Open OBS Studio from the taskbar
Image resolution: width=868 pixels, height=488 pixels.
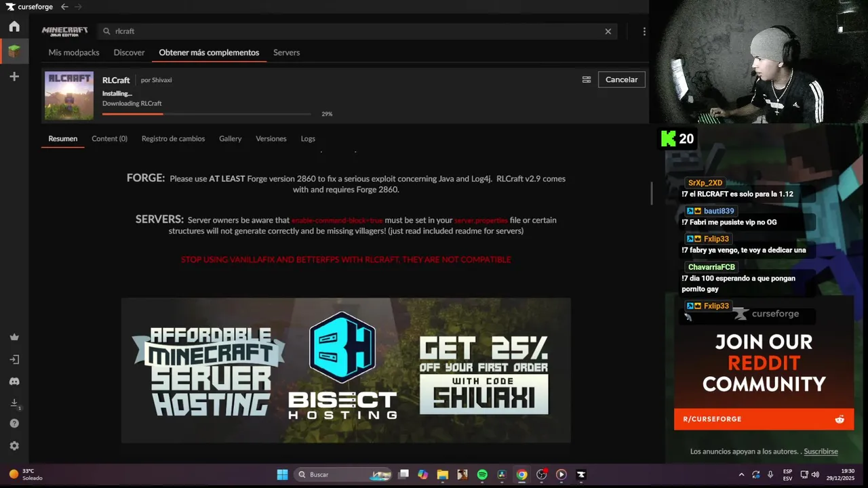(541, 474)
